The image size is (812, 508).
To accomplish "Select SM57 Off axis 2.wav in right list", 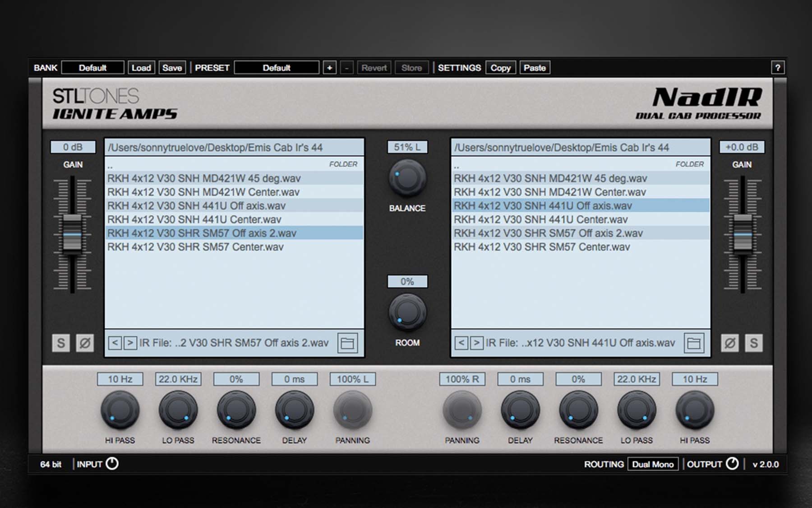I will click(581, 233).
